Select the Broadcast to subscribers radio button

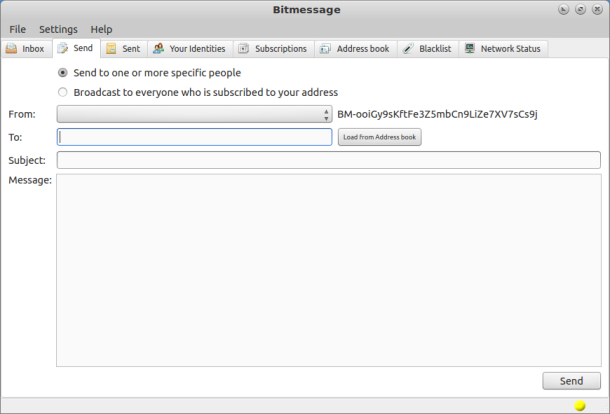tap(63, 92)
